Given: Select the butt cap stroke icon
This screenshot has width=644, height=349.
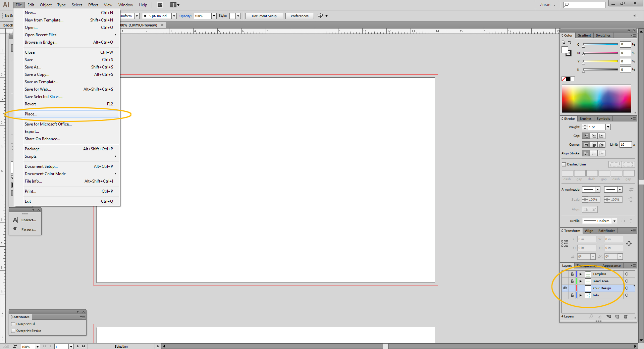Looking at the screenshot, I should click(586, 136).
